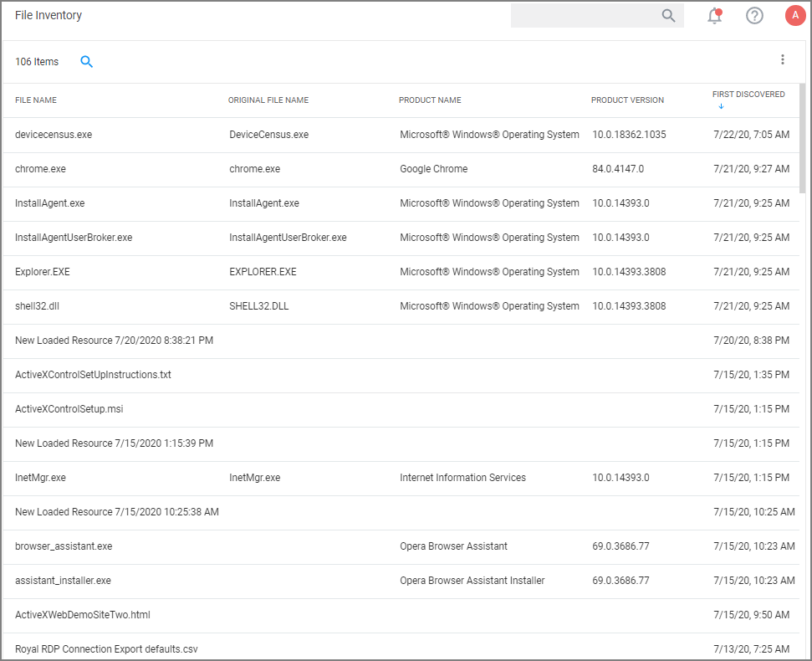
Task: Open the help question mark icon
Action: coord(754,15)
